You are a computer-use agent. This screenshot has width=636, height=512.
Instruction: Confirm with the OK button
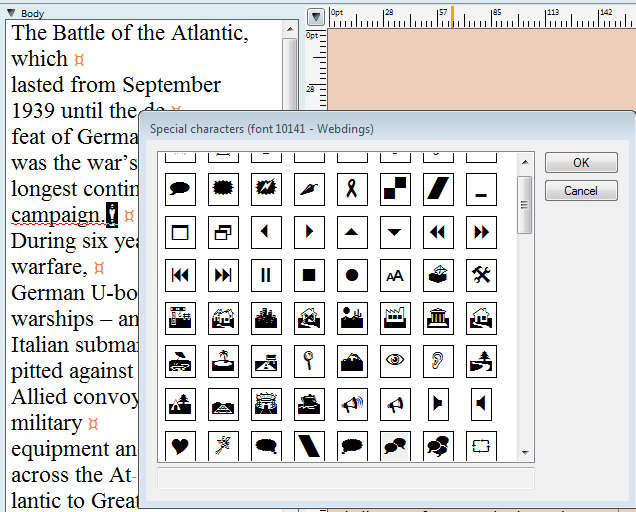coord(581,163)
